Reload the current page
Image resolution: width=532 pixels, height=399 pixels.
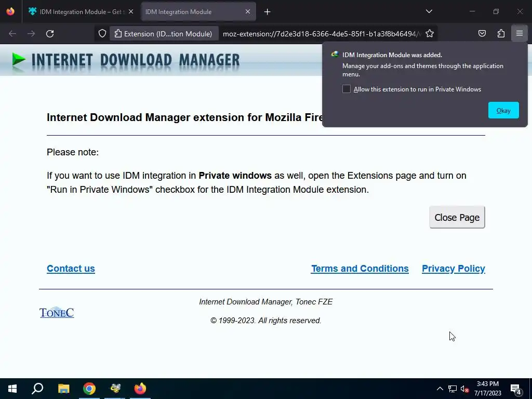(x=50, y=34)
